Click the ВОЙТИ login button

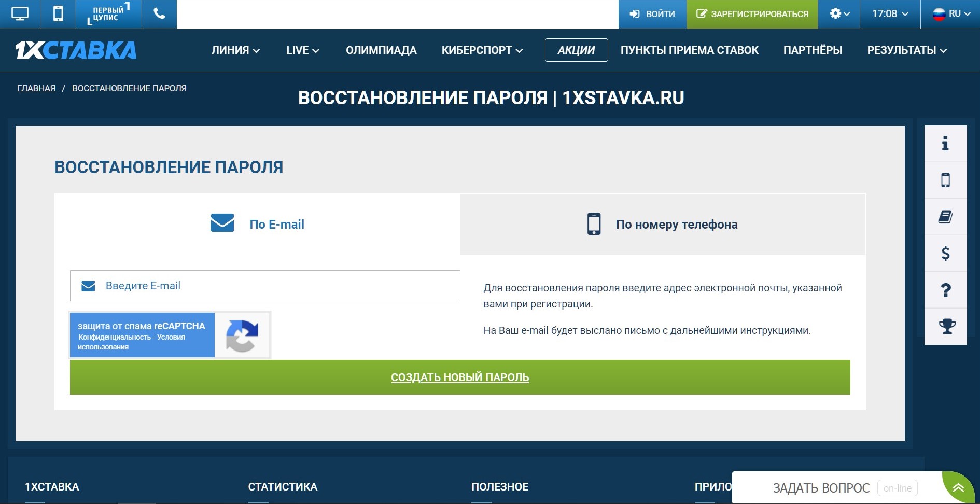click(x=652, y=14)
